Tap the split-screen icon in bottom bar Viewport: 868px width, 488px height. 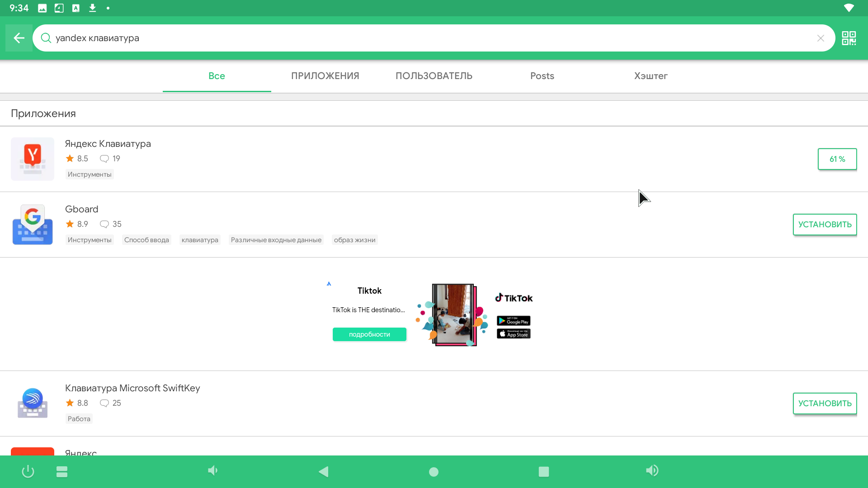(x=62, y=472)
